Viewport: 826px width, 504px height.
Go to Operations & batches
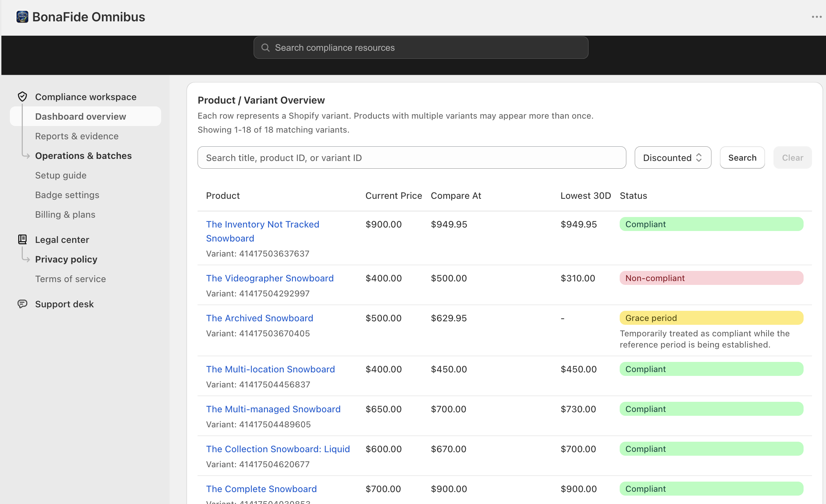click(83, 156)
